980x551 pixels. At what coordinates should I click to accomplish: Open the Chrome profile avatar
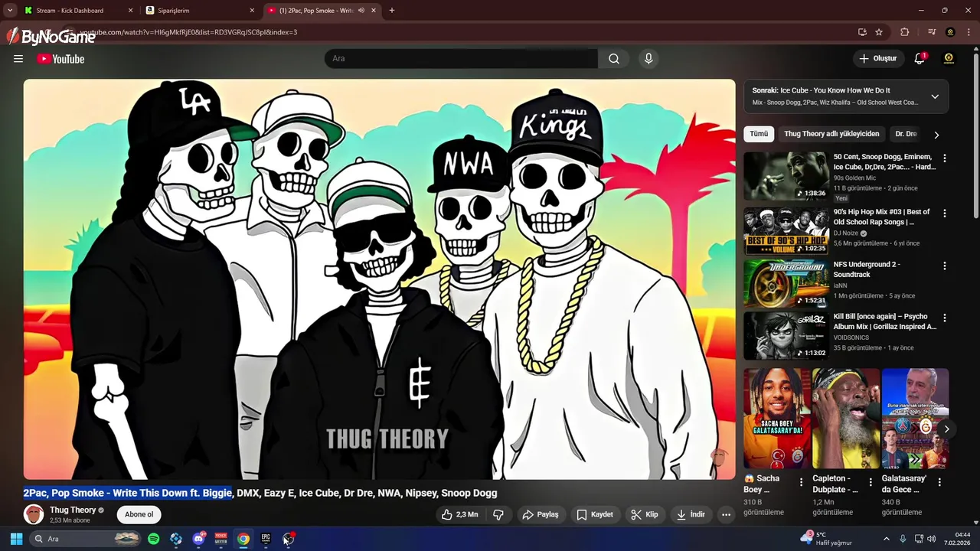tap(950, 32)
